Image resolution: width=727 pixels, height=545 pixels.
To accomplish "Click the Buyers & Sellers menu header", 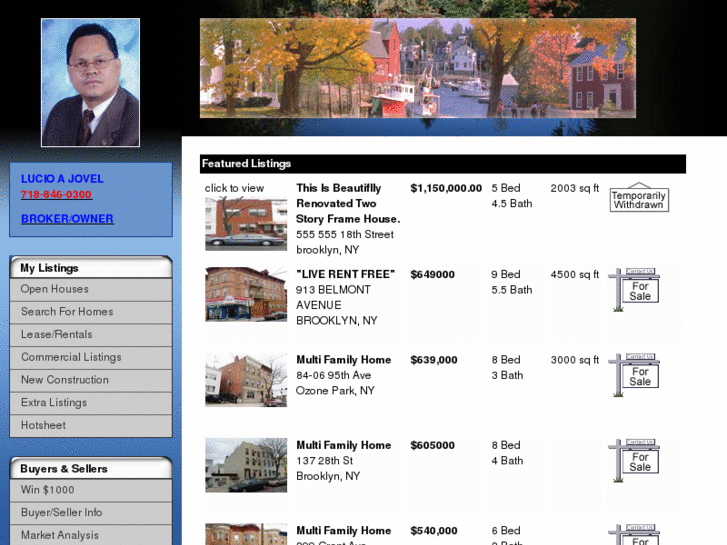I will [x=91, y=468].
